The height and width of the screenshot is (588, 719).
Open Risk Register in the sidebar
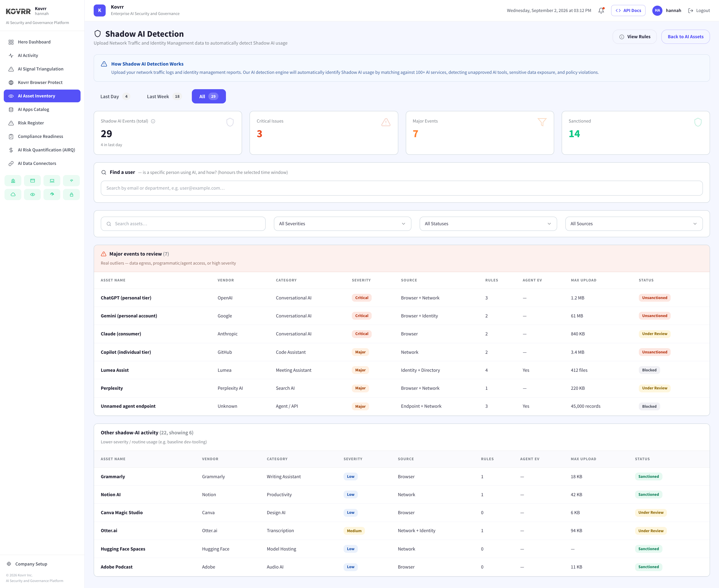[x=42, y=123]
